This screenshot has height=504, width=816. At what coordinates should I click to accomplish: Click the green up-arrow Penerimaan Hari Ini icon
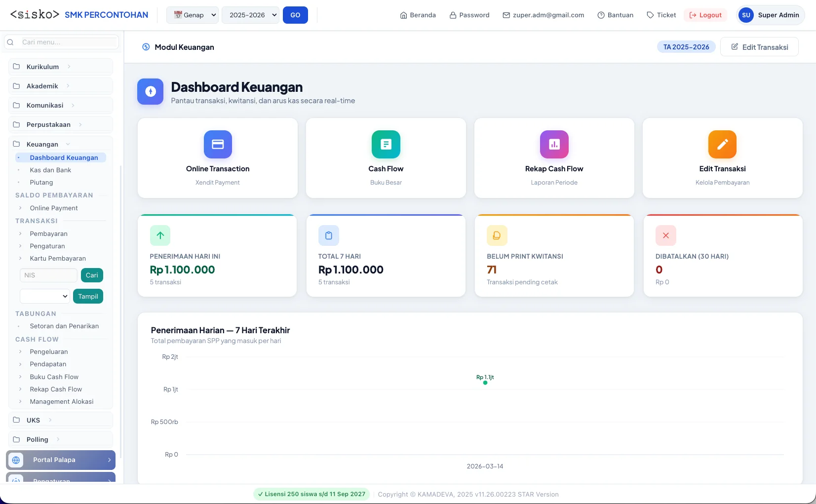[x=160, y=235]
